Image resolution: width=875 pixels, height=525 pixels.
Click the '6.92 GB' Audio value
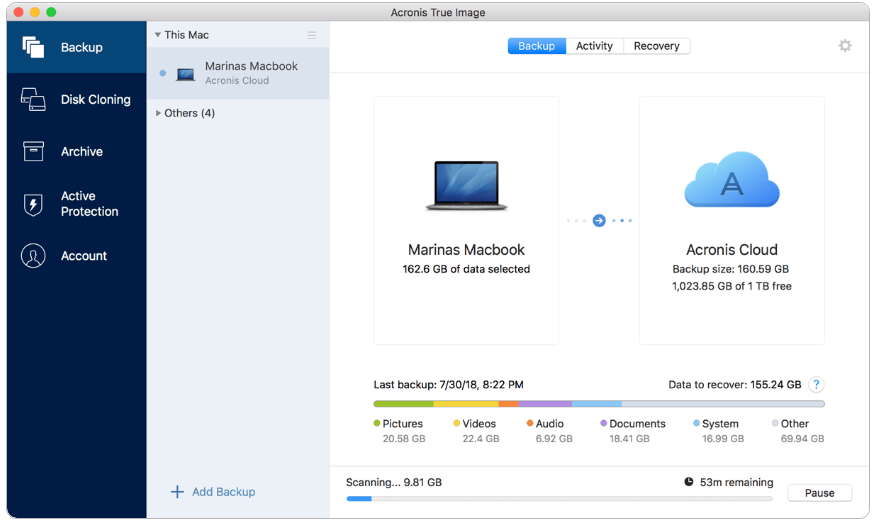click(x=554, y=439)
